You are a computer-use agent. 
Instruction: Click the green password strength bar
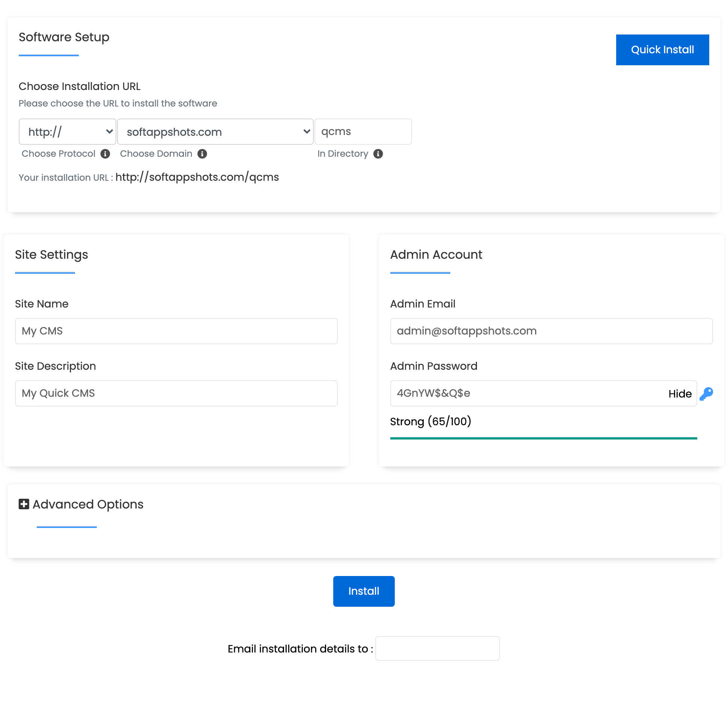543,437
